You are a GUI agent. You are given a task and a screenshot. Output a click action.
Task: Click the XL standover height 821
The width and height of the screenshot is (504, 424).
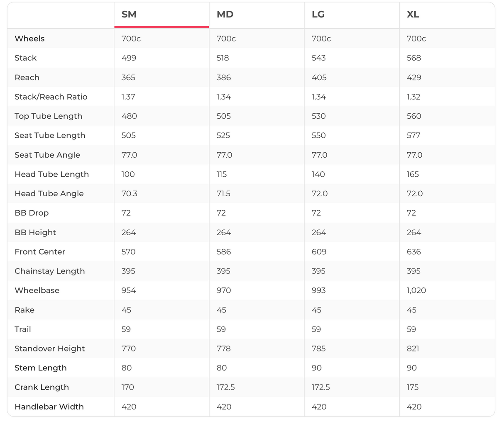pos(413,348)
